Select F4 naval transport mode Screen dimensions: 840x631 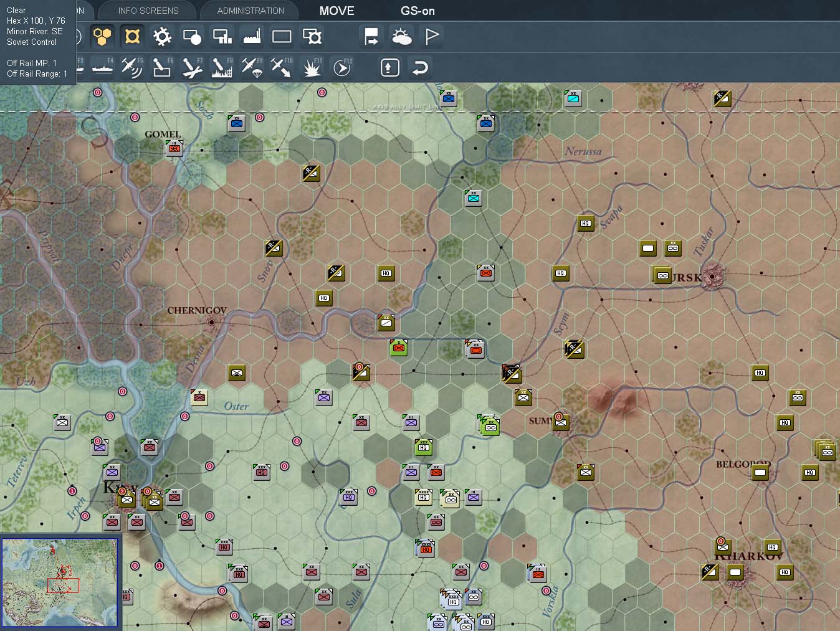pyautogui.click(x=102, y=67)
